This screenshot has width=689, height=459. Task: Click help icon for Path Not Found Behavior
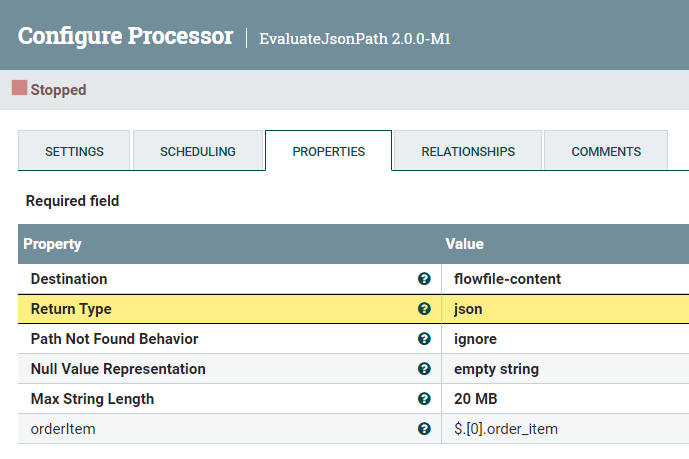point(424,339)
